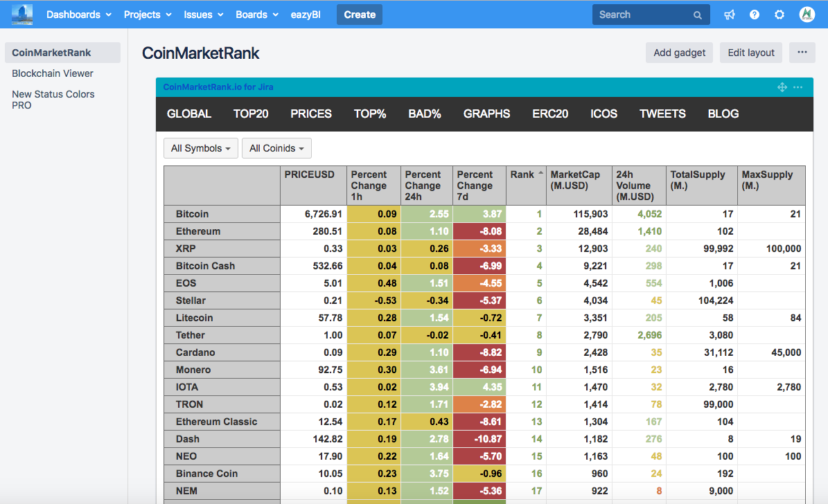Open the gadget ellipsis menu
Screen dimensions: 828x504
click(798, 87)
